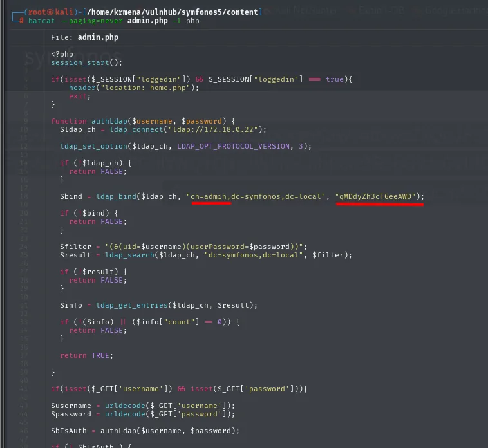Click the function authLdap definition line
Image resolution: width=488 pixels, height=448 pixels.
tap(143, 121)
